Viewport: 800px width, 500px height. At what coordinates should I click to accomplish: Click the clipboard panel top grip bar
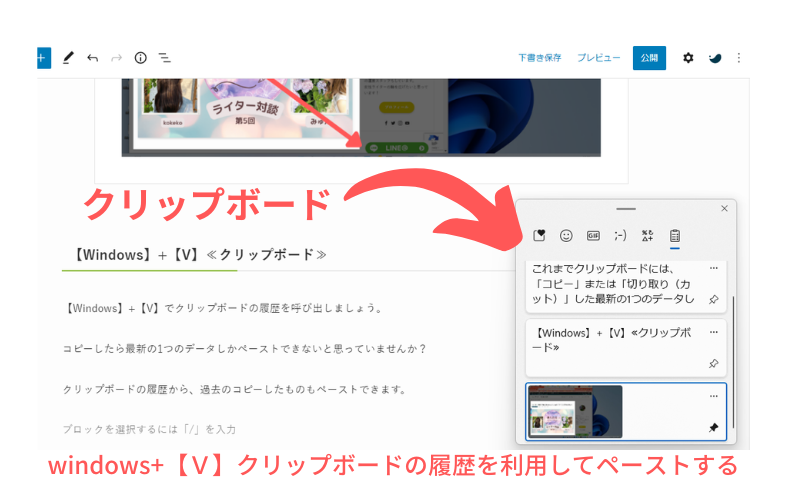(626, 209)
